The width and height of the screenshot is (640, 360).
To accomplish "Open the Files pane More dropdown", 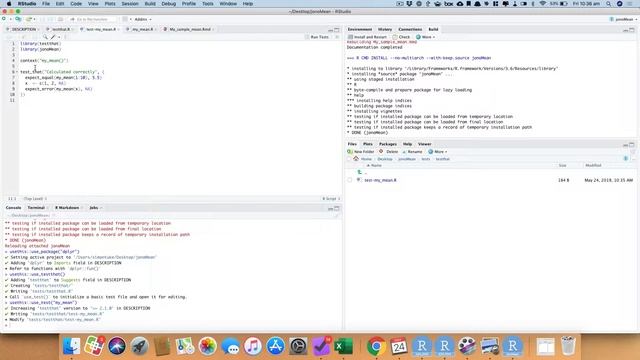I will coord(438,151).
